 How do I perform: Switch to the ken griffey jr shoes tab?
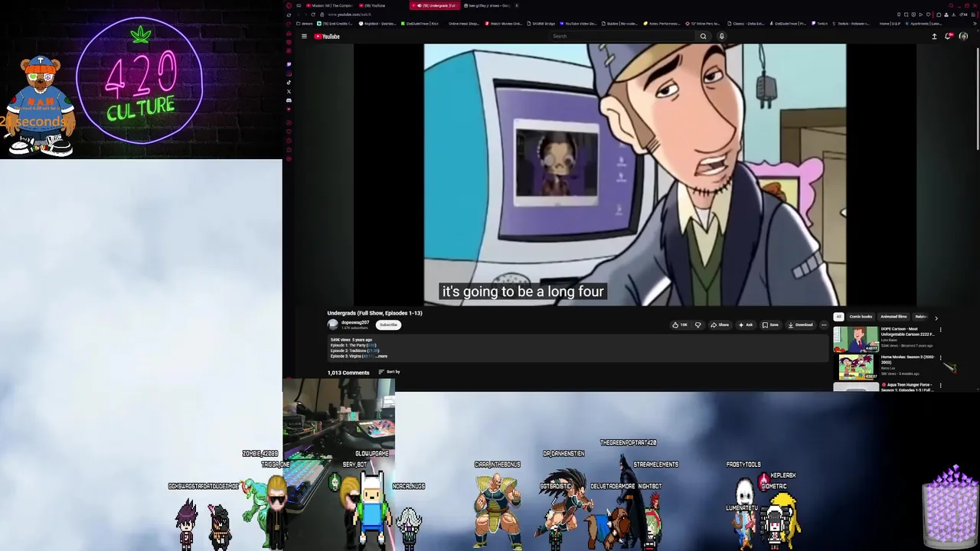(x=488, y=5)
